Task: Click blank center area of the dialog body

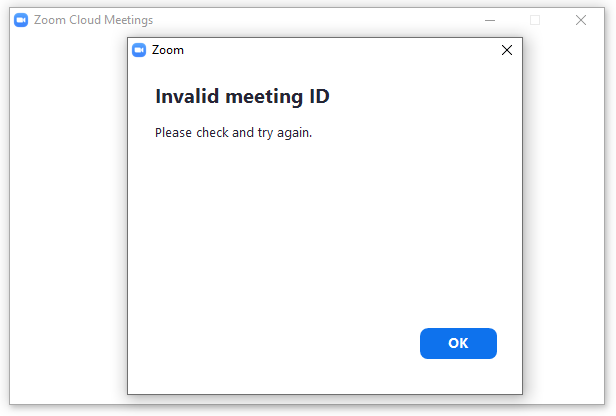Action: (x=325, y=230)
